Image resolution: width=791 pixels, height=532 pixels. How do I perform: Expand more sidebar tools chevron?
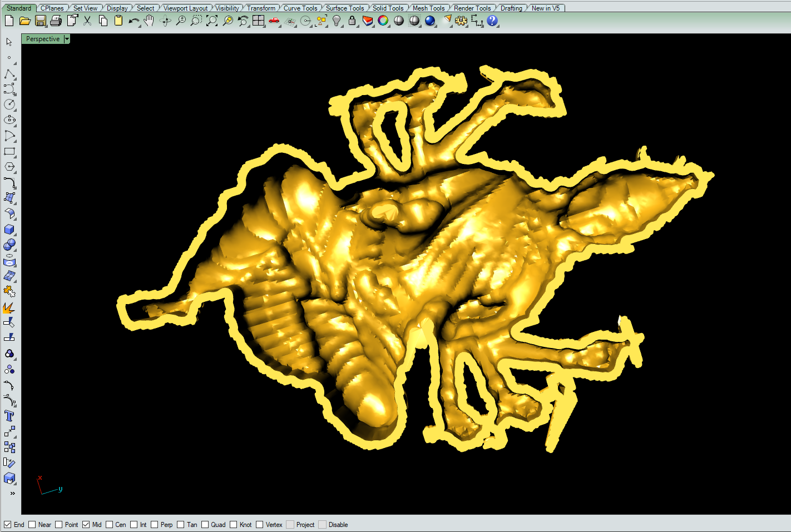coord(12,493)
